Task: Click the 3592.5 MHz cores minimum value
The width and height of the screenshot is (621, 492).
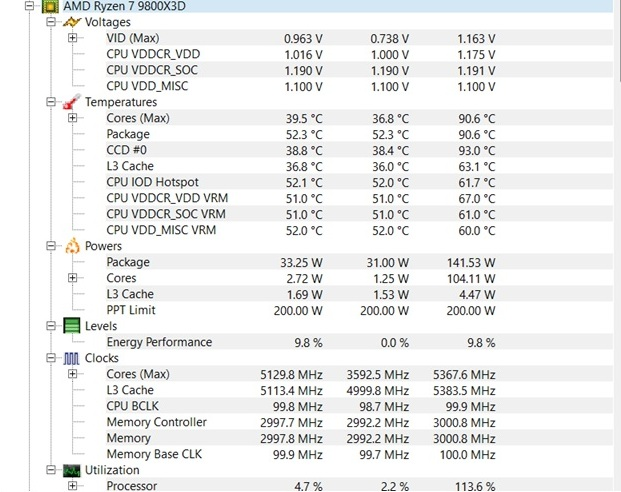Action: click(x=377, y=375)
